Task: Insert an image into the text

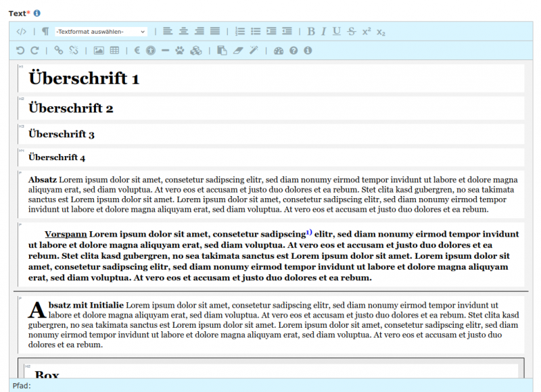Action: click(x=99, y=50)
